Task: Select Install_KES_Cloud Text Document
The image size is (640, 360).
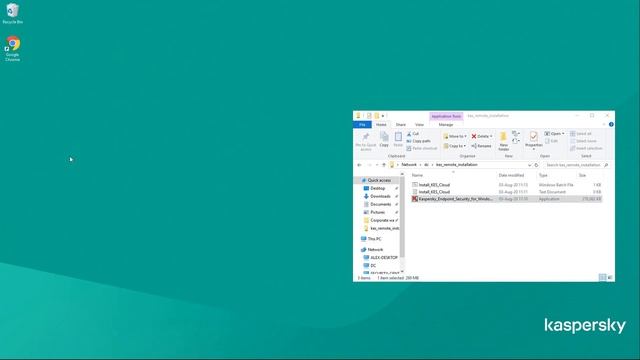Action: (x=506, y=192)
